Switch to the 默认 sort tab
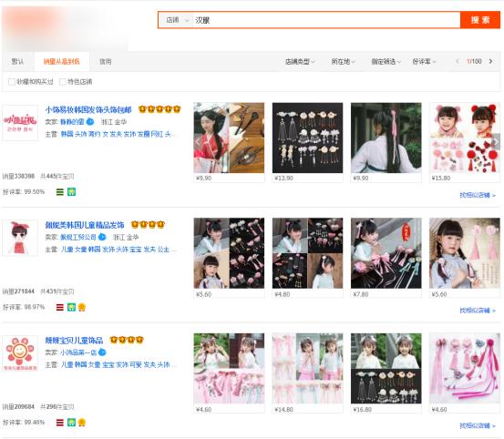 tap(17, 61)
